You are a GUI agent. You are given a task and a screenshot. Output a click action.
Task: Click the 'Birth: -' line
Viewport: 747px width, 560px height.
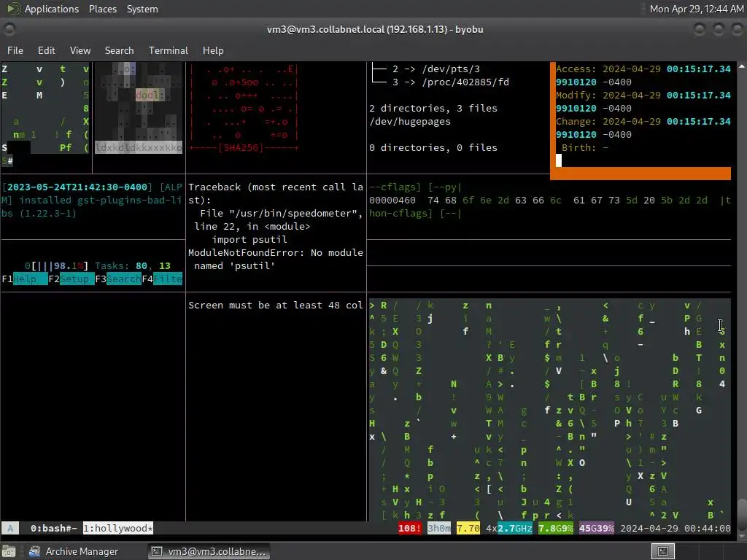[585, 147]
